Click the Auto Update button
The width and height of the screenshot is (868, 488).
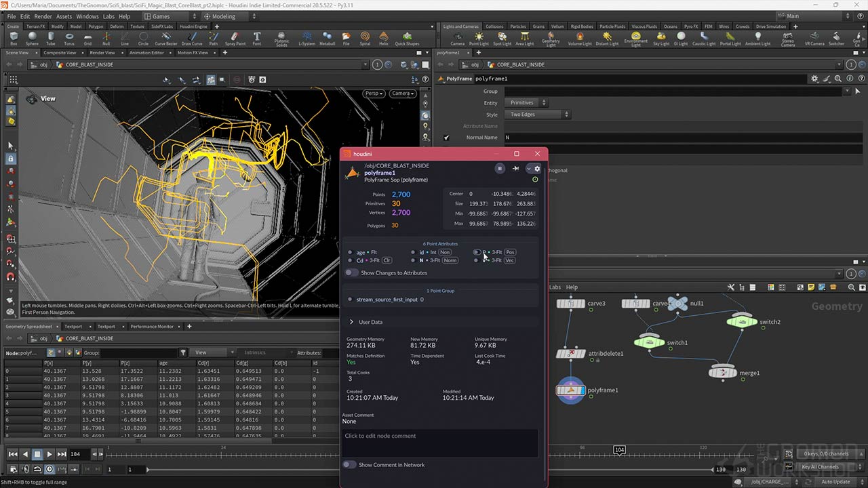pyautogui.click(x=835, y=482)
